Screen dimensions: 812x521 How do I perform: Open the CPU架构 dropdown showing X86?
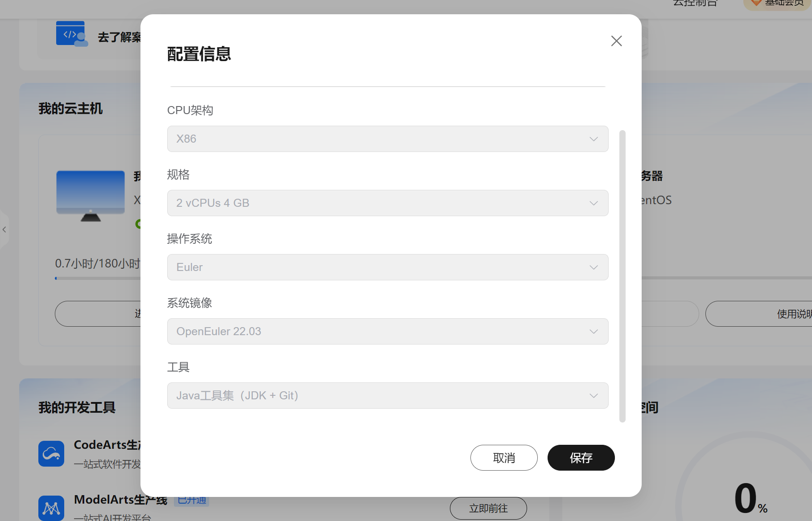[387, 139]
